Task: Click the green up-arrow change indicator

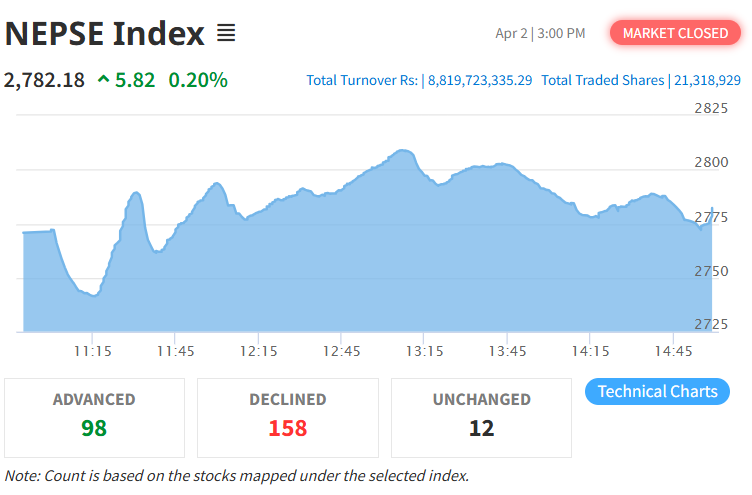Action: coord(103,80)
